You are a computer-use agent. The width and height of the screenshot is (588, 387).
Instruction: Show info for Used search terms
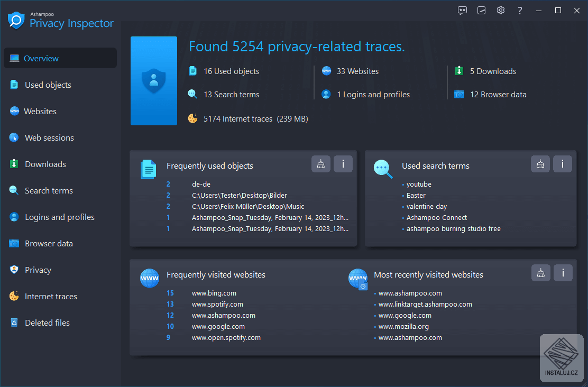(x=563, y=164)
